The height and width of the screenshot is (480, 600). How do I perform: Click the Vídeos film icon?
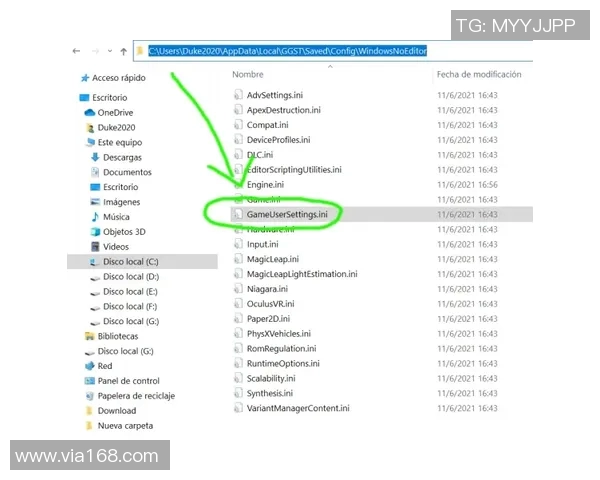(95, 247)
